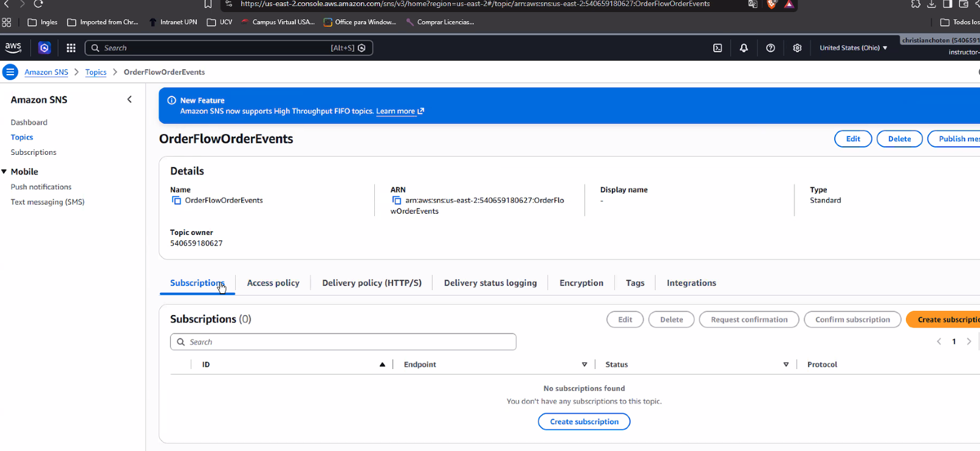Switch to the Delivery policy (HTTP/S) tab
The image size is (980, 451).
pos(372,283)
